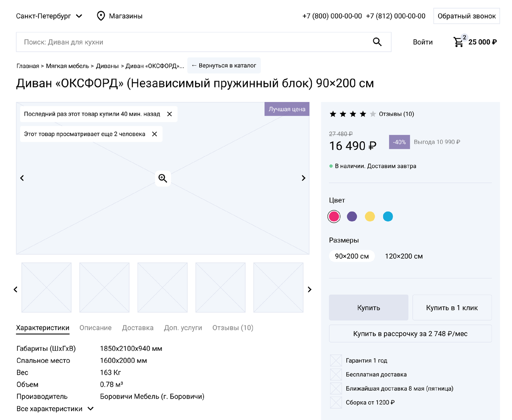Choose the purple color swatch

[352, 216]
